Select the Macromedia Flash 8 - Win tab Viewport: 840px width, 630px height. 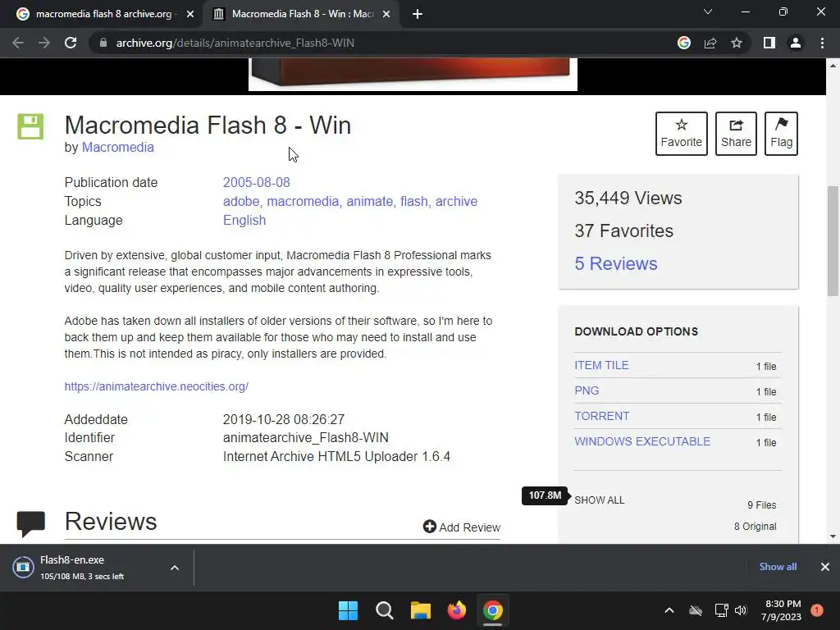302,14
